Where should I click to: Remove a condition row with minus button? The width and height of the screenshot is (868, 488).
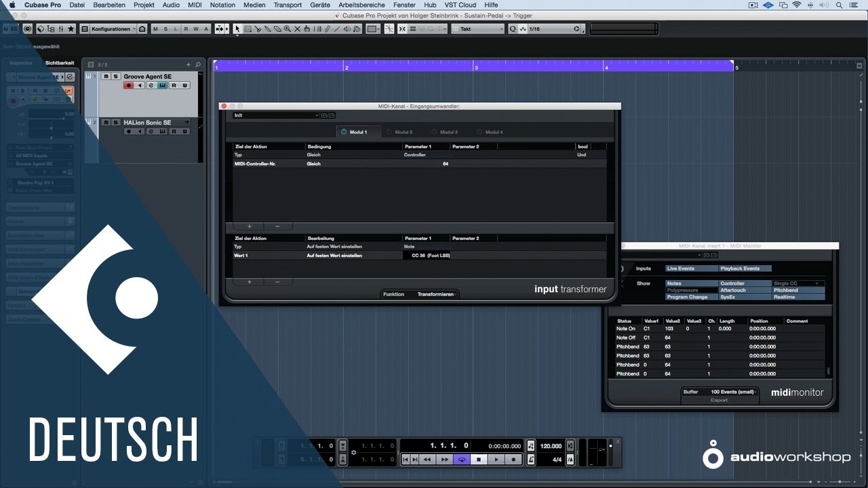pos(277,226)
